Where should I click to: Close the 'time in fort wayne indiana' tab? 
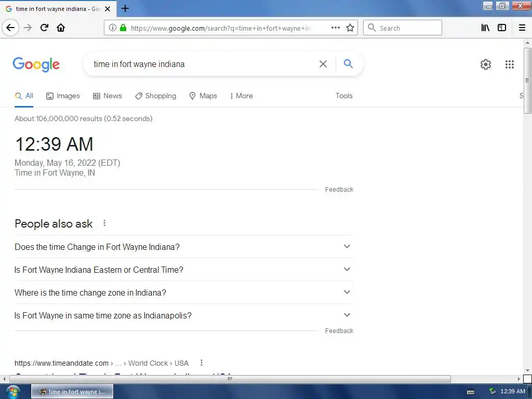pyautogui.click(x=108, y=9)
